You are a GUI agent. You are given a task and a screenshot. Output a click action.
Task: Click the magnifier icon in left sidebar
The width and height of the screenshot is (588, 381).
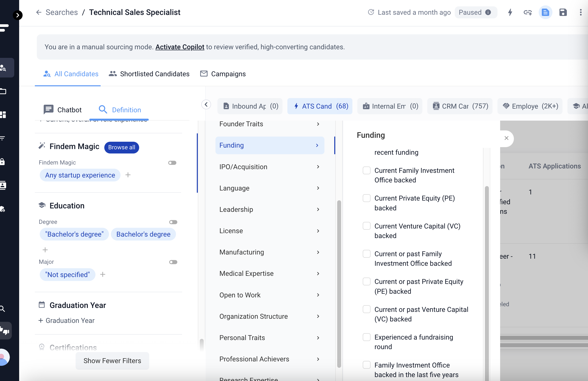2,309
